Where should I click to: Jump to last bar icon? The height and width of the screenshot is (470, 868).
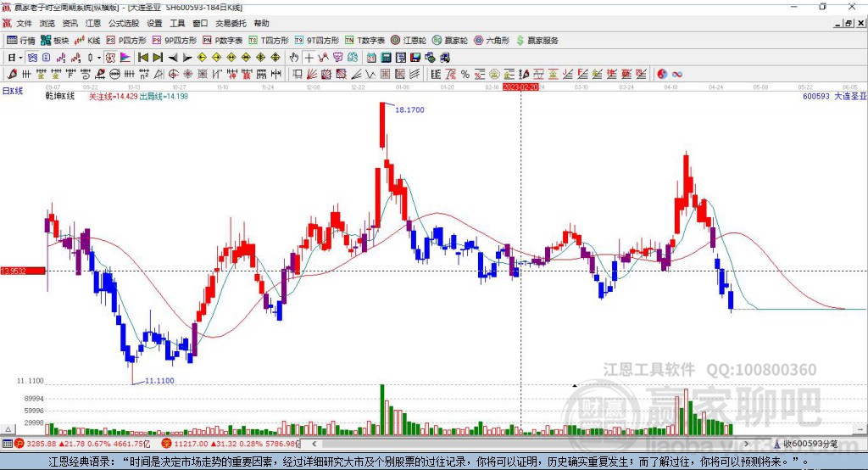158,58
